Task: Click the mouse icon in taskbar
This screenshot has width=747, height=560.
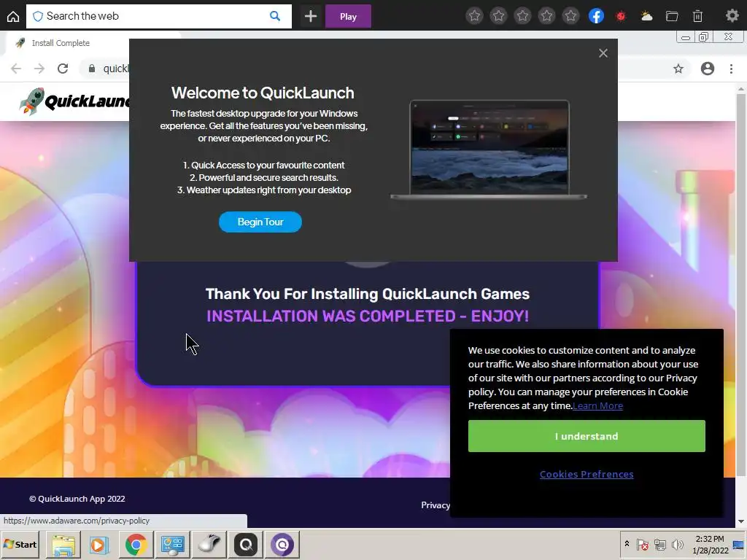Action: tap(209, 545)
